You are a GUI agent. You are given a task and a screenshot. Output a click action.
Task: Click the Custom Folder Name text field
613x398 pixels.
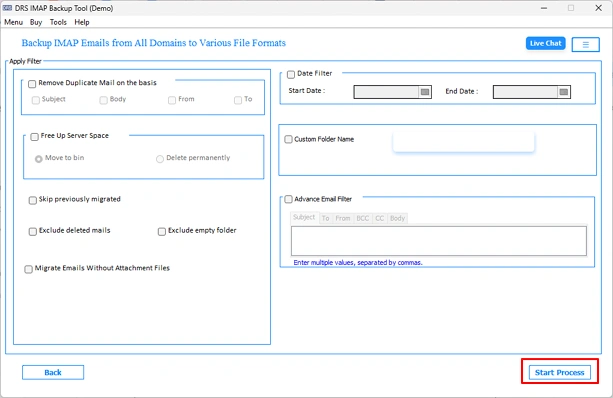pos(463,142)
